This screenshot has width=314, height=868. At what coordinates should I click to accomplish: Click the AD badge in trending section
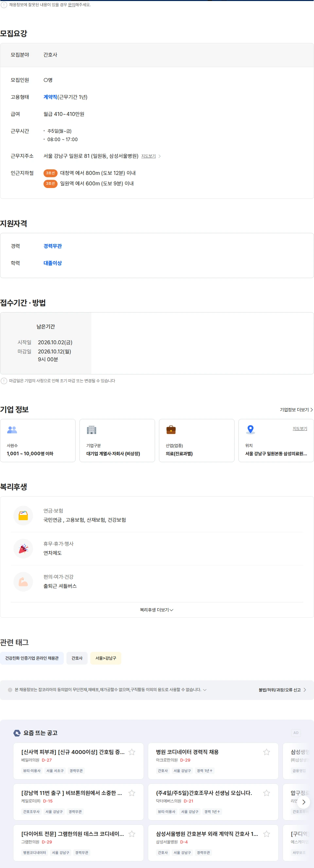(296, 733)
